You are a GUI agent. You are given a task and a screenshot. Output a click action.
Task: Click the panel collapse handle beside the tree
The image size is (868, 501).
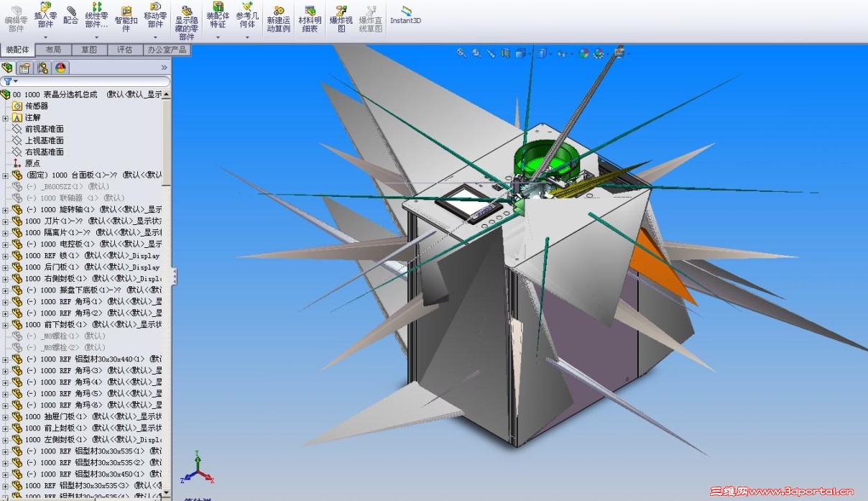coord(174,277)
